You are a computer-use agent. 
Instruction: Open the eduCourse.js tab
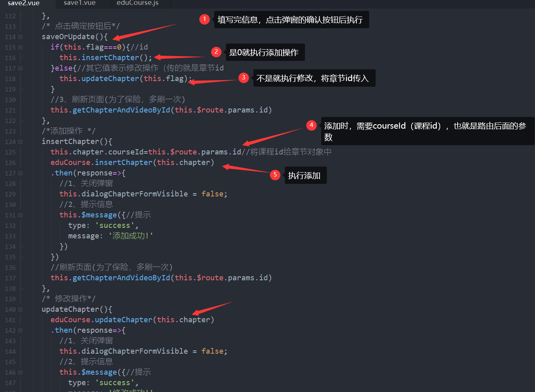(x=138, y=3)
